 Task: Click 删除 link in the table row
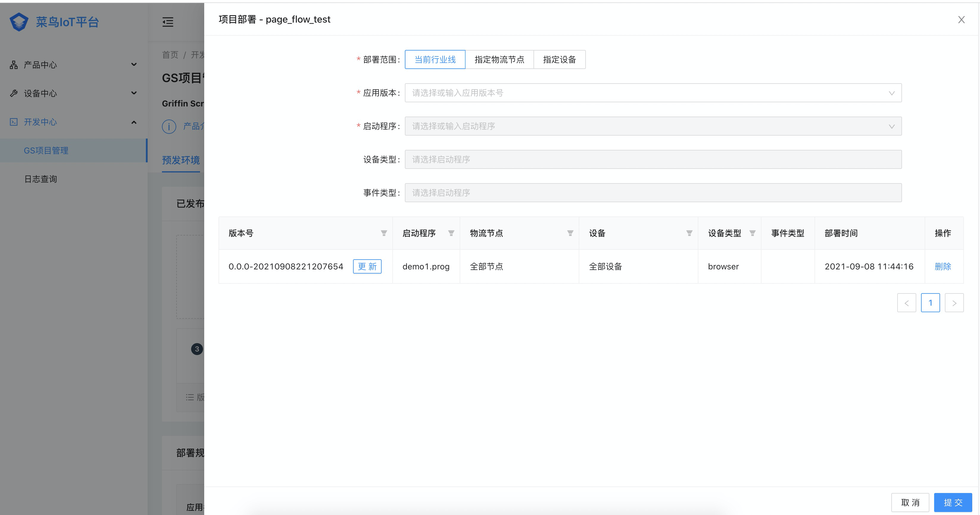943,266
